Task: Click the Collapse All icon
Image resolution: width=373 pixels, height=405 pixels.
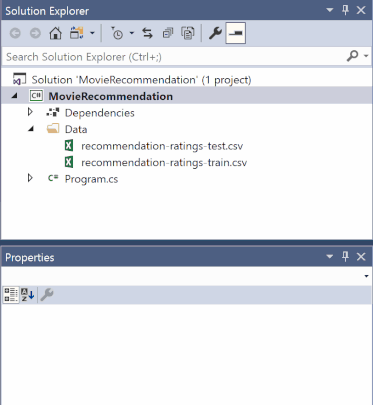Action: coord(168,33)
